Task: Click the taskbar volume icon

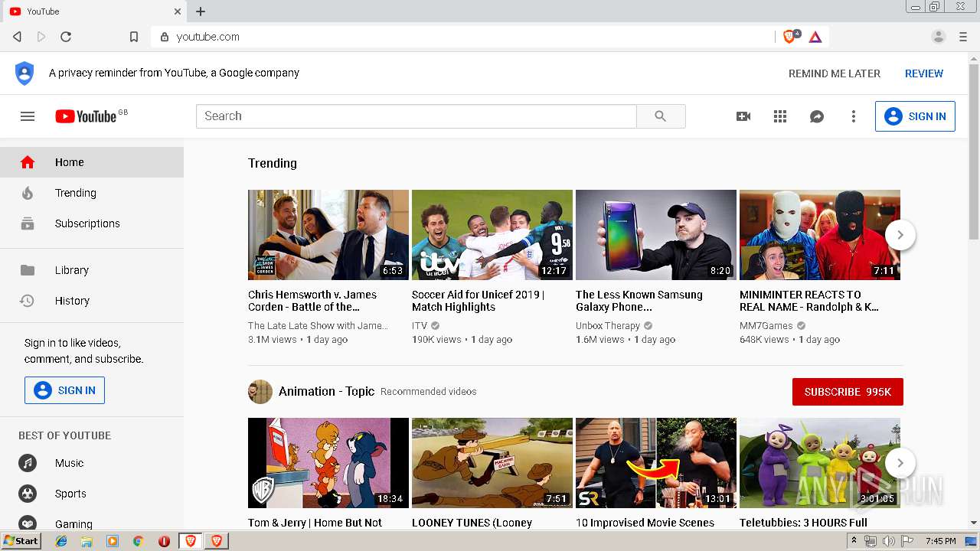Action: coord(888,541)
